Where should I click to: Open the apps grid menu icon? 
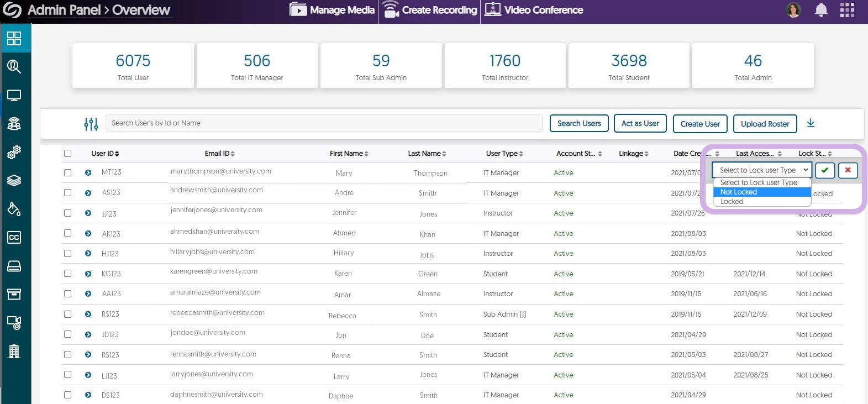pyautogui.click(x=847, y=10)
